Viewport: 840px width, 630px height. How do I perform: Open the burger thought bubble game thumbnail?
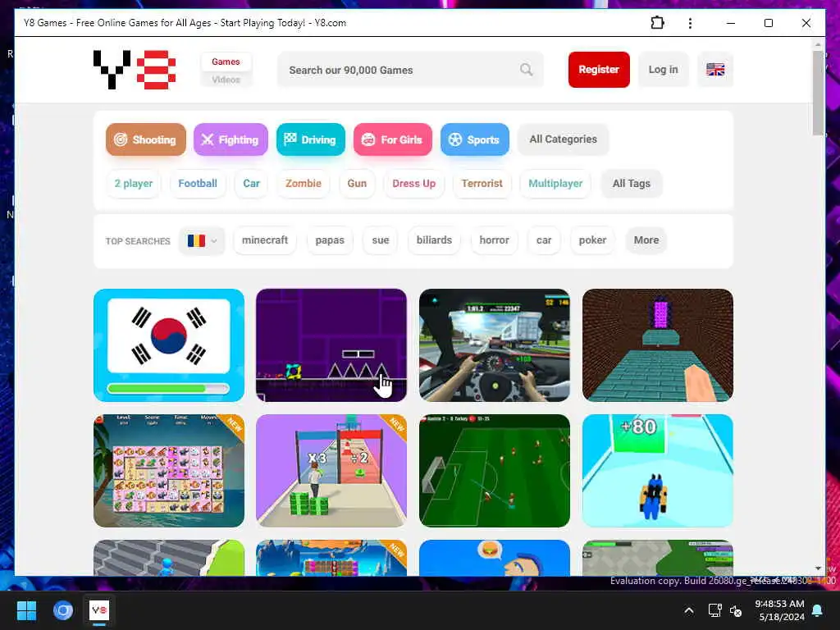tap(495, 558)
